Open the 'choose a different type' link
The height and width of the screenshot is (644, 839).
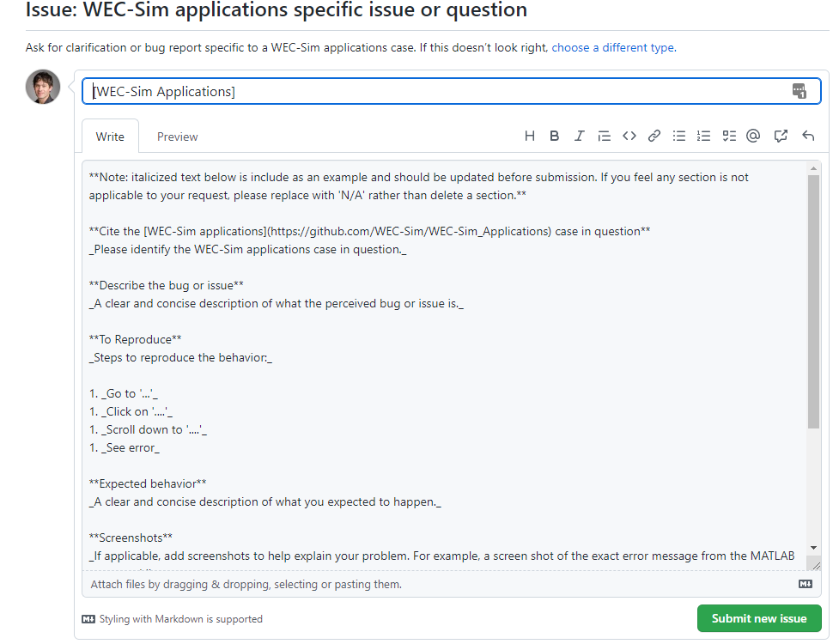tap(612, 47)
